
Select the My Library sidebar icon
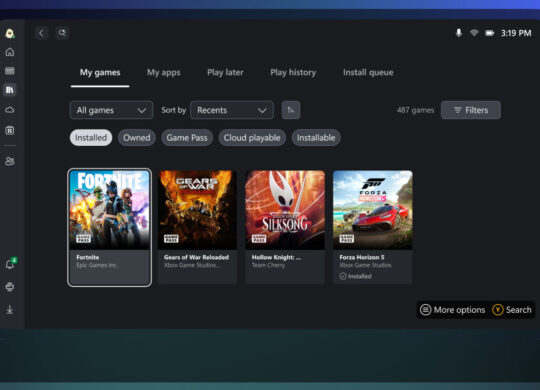click(x=10, y=90)
